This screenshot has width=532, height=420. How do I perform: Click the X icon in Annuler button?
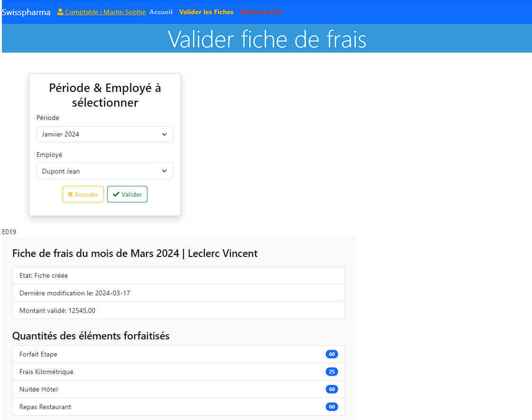pos(70,194)
